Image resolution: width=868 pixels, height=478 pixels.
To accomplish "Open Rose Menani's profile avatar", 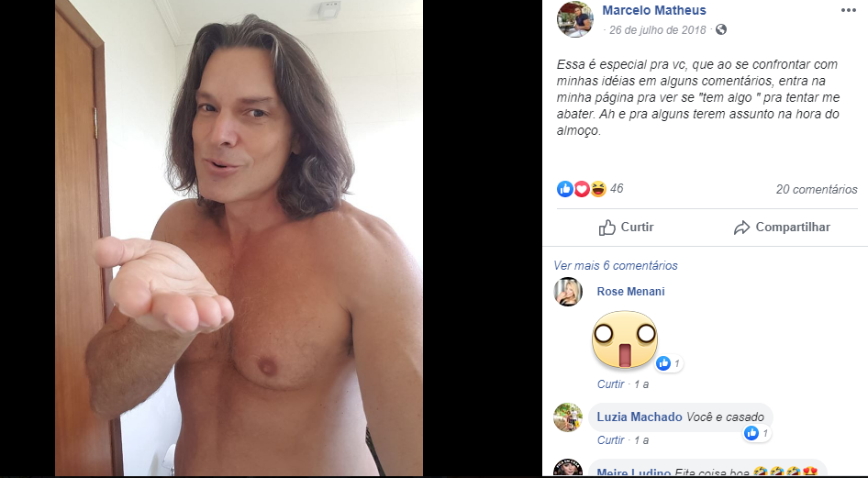I will (x=568, y=292).
